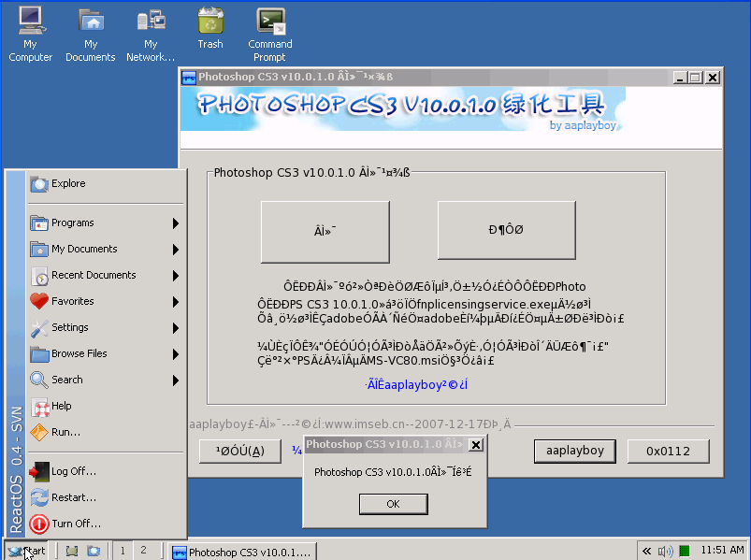Choose Run... from the start menu
The height and width of the screenshot is (560, 751).
tap(106, 433)
